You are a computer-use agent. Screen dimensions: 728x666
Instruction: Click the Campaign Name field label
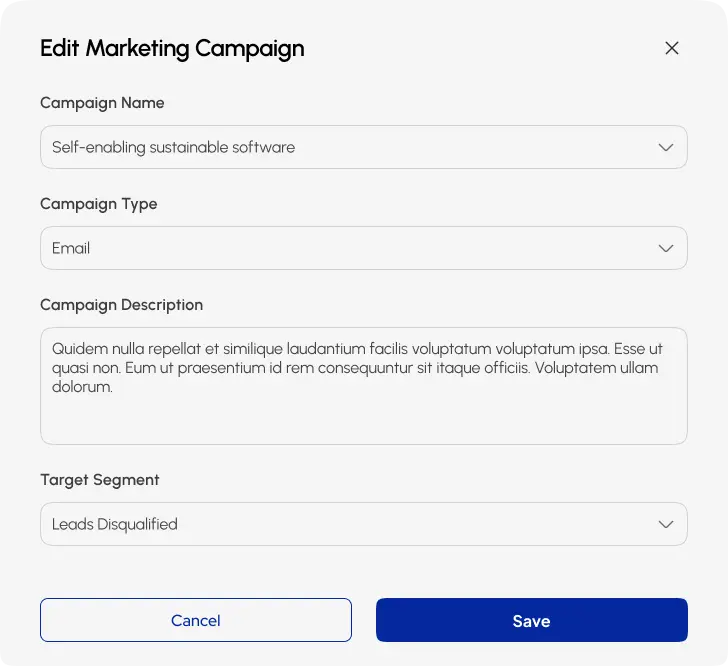[102, 103]
